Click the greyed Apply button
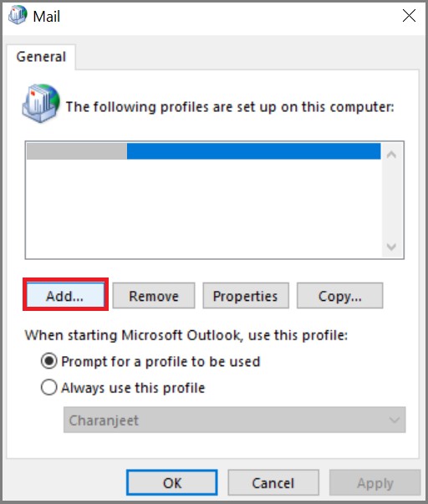The height and width of the screenshot is (504, 428). pos(375,482)
